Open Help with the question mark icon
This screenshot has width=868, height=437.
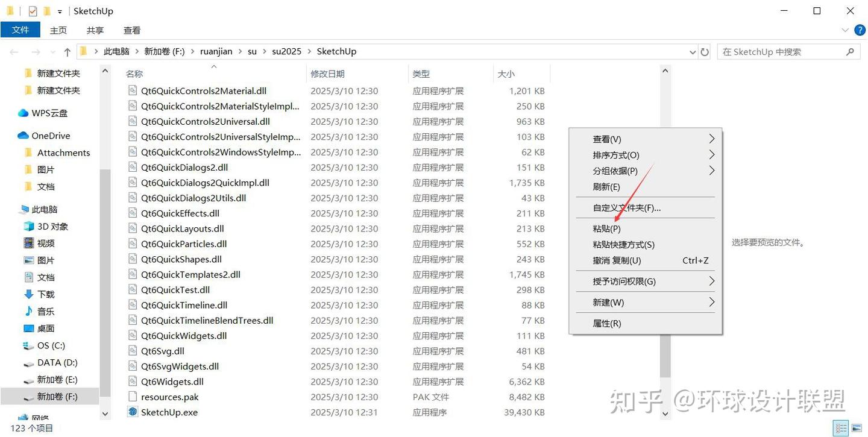860,30
